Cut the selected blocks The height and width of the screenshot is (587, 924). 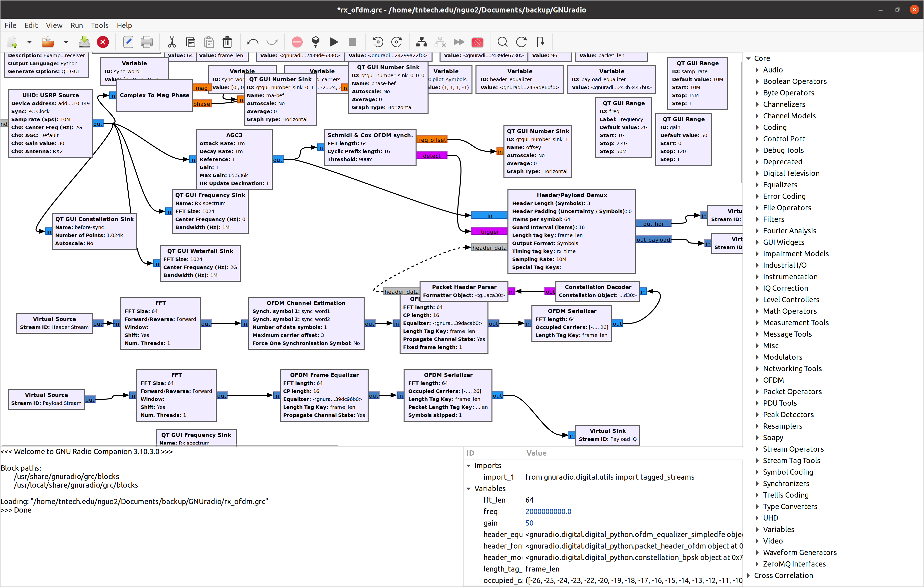point(172,42)
